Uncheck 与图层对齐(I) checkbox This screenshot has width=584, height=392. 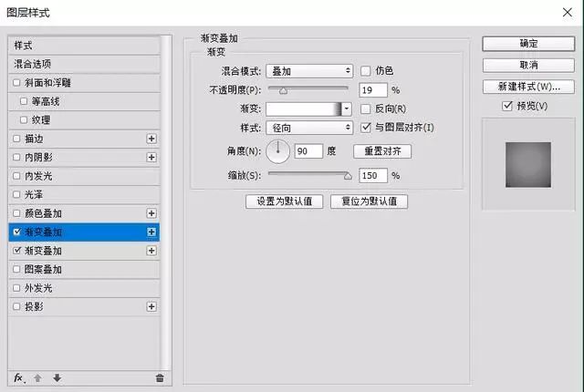click(366, 128)
